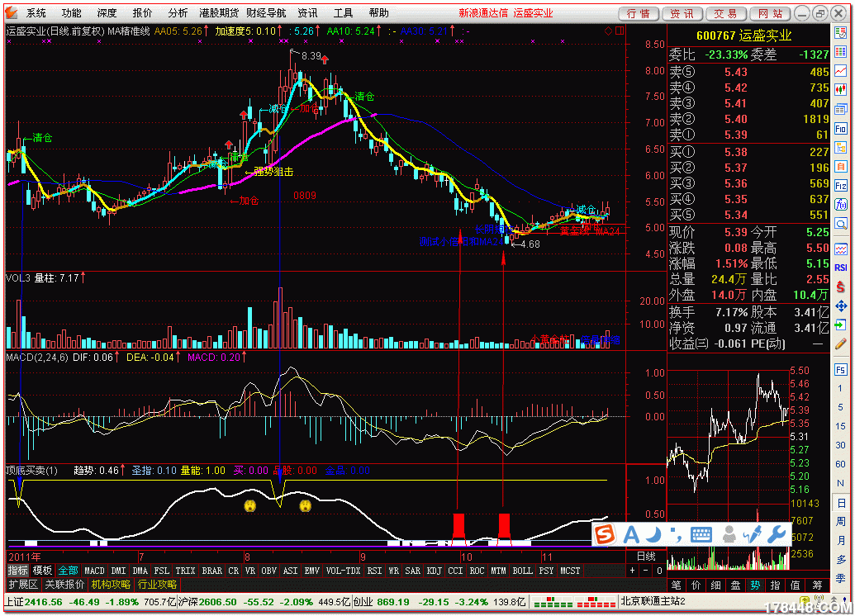Open the 分析 menu
855x616 pixels.
(x=178, y=12)
